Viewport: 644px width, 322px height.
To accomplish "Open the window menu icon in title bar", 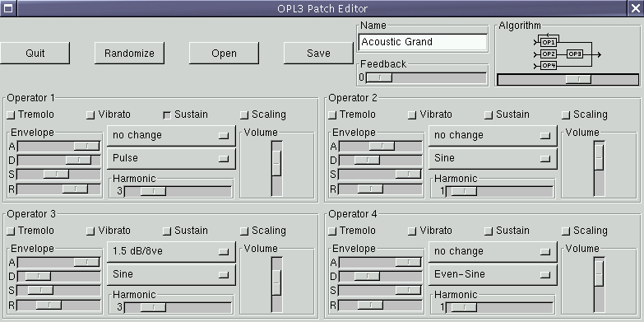I will pos(8,8).
